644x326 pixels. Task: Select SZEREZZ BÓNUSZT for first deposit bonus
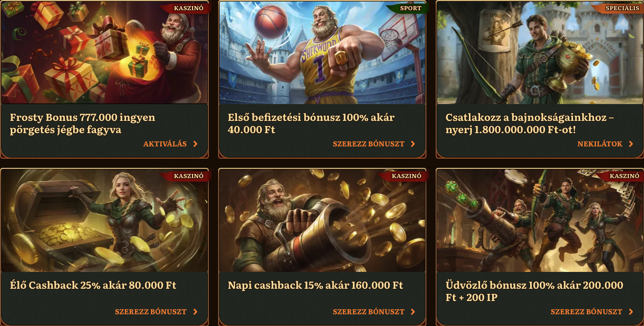[x=369, y=144]
